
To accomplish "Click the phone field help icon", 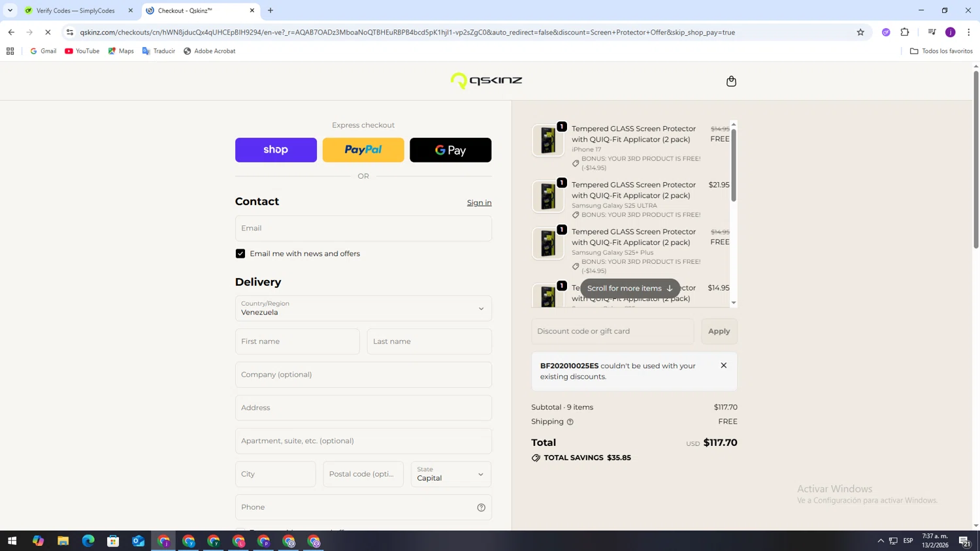I will click(x=481, y=507).
